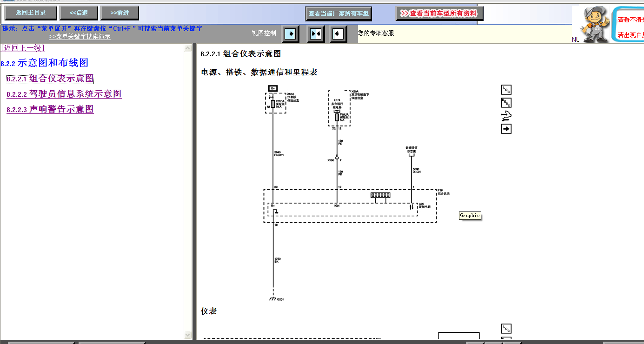
Task: Click the sidebar scrollbar up arrow
Action: pyautogui.click(x=188, y=48)
